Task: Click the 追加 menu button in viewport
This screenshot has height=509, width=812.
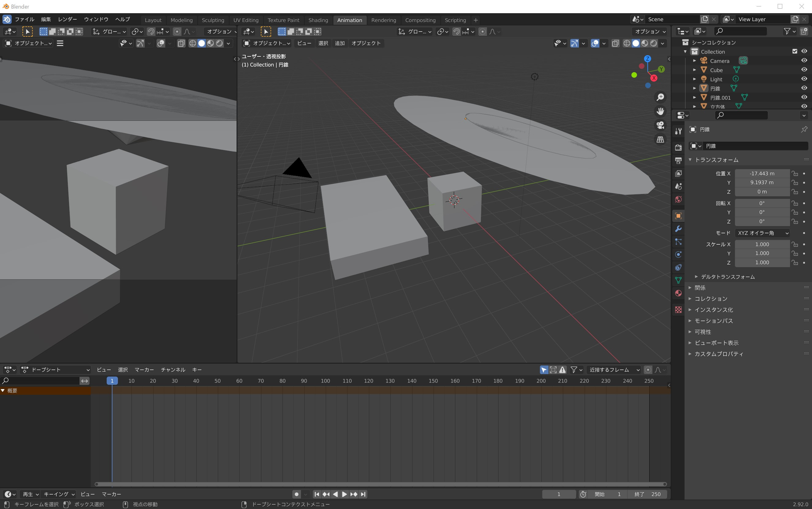Action: click(340, 43)
